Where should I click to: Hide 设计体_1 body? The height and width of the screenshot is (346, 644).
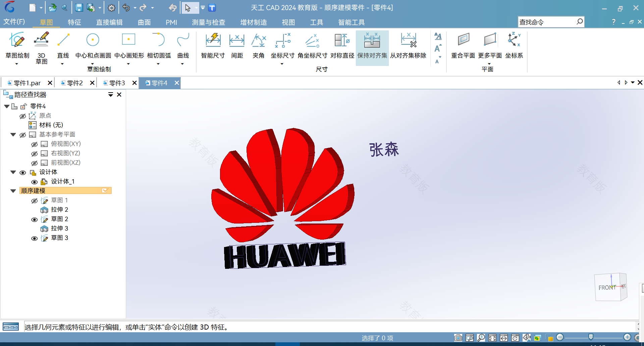click(x=34, y=182)
